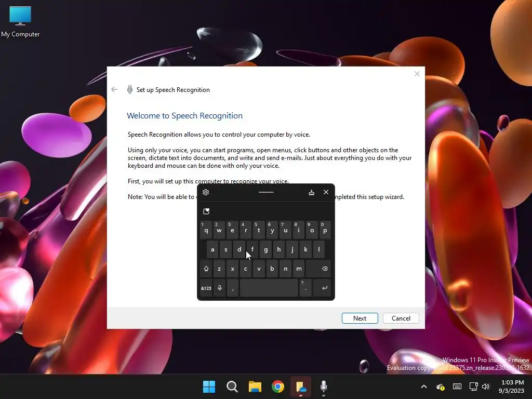Open taskbar Search
The height and width of the screenshot is (399, 532).
click(x=232, y=387)
